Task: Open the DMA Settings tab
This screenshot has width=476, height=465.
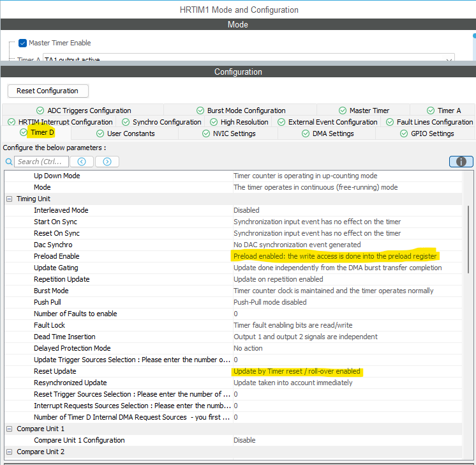Action: (327, 133)
